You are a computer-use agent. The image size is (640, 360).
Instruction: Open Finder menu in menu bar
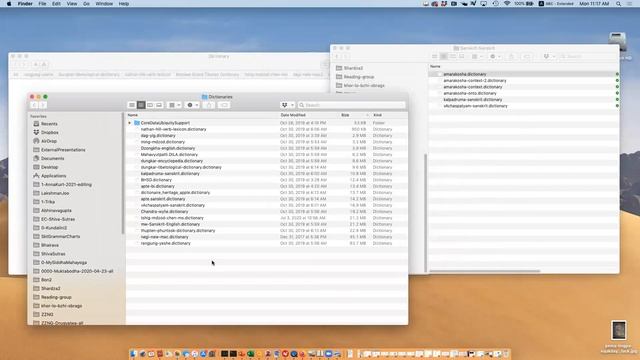point(25,4)
